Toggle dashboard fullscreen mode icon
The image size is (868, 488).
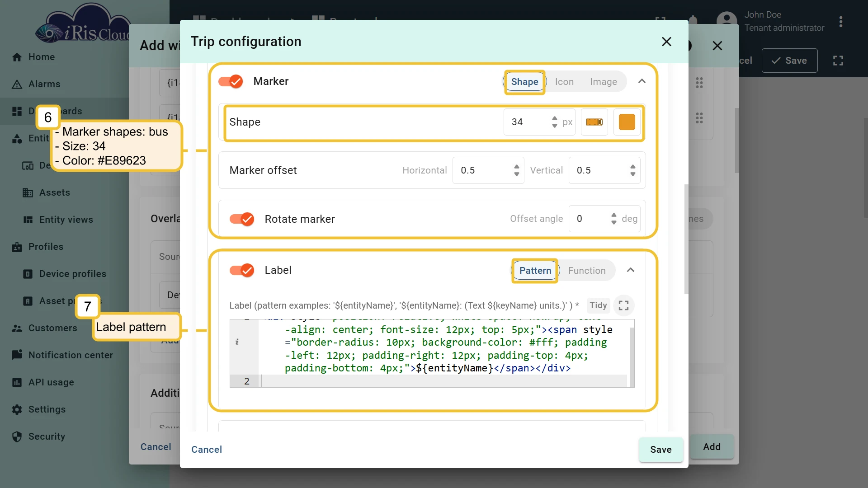838,61
